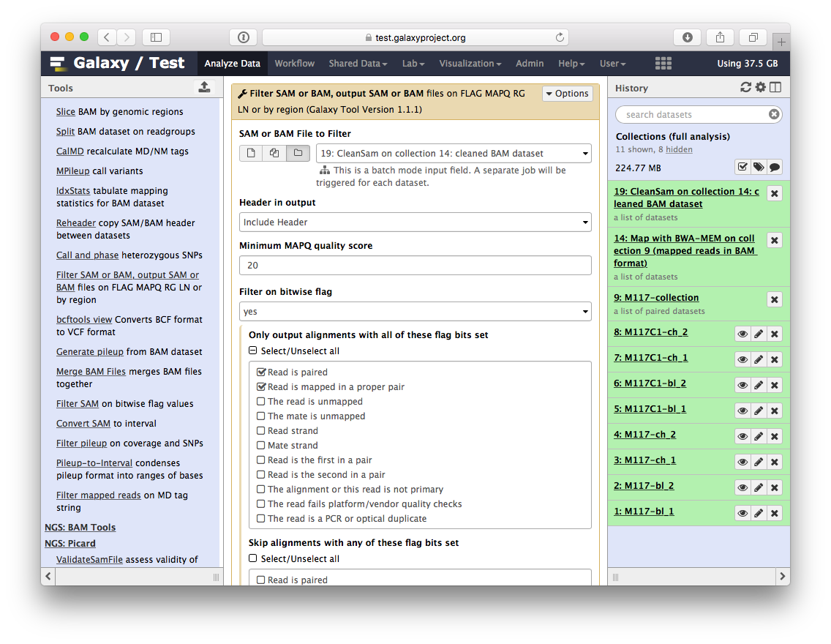The image size is (831, 644).
Task: Expand the User menu
Action: [x=613, y=63]
